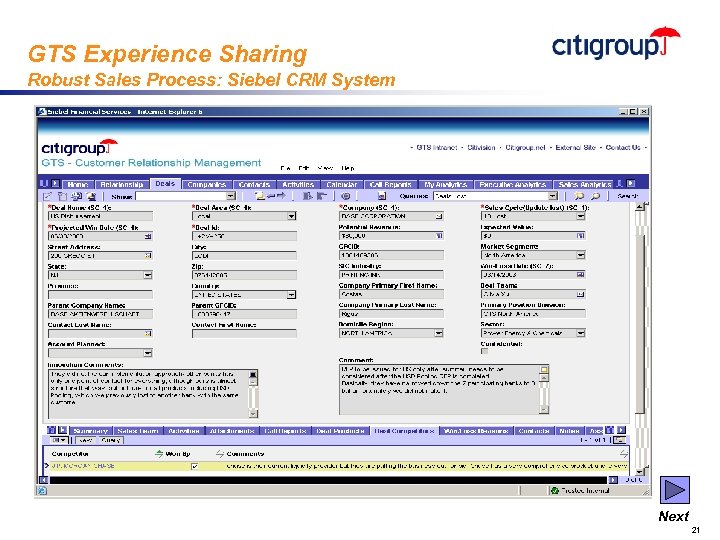Viewport: 720px width, 540px height.
Task: Open the Projected Win Date calendar picker
Action: (148, 236)
